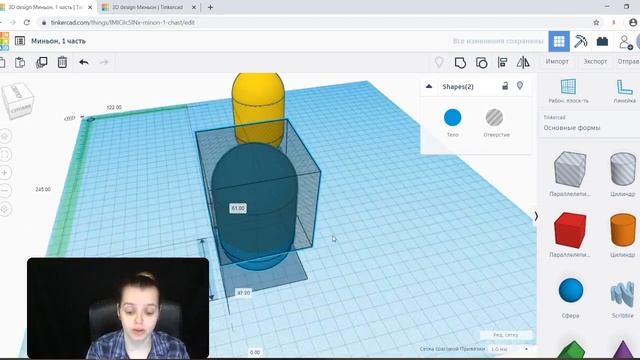Screen dimensions: 640x360
Task: Open the Align tool
Action: (502, 62)
